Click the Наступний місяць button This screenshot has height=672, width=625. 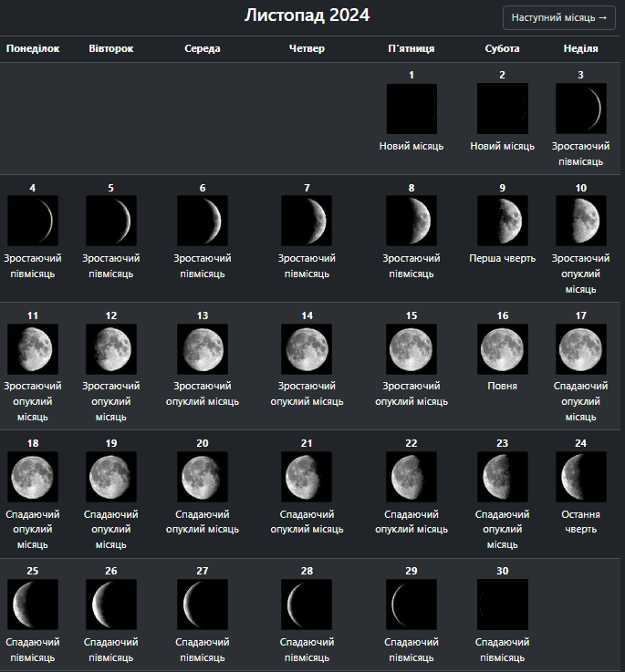558,18
